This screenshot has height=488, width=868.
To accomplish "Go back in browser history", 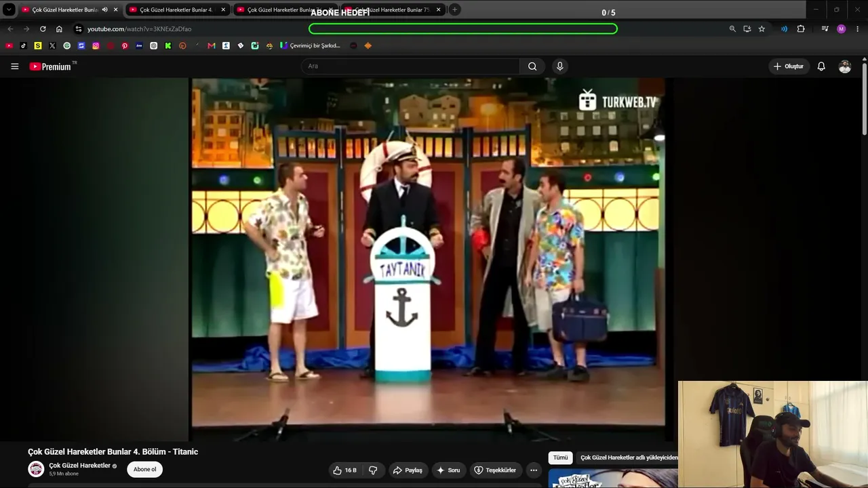I will [10, 29].
